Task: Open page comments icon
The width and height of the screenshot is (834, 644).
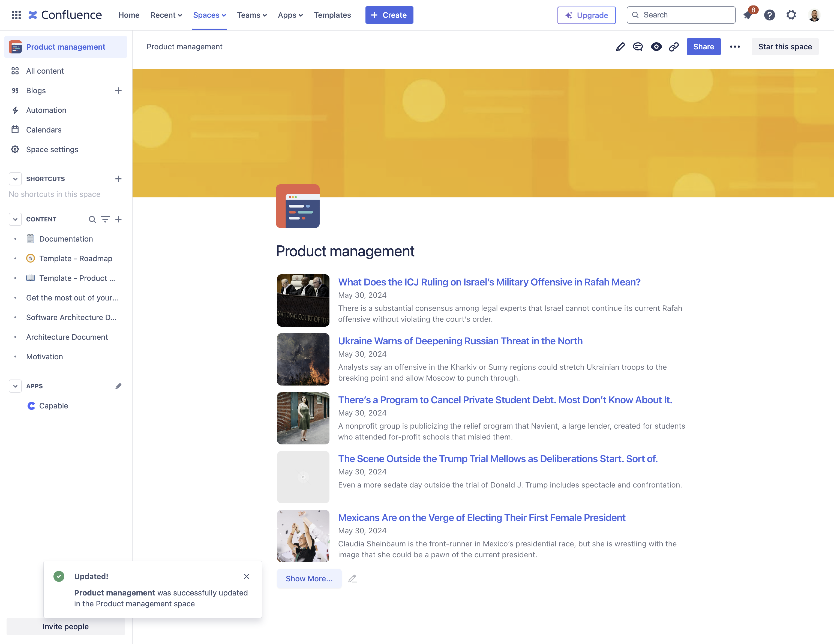Action: pos(638,47)
